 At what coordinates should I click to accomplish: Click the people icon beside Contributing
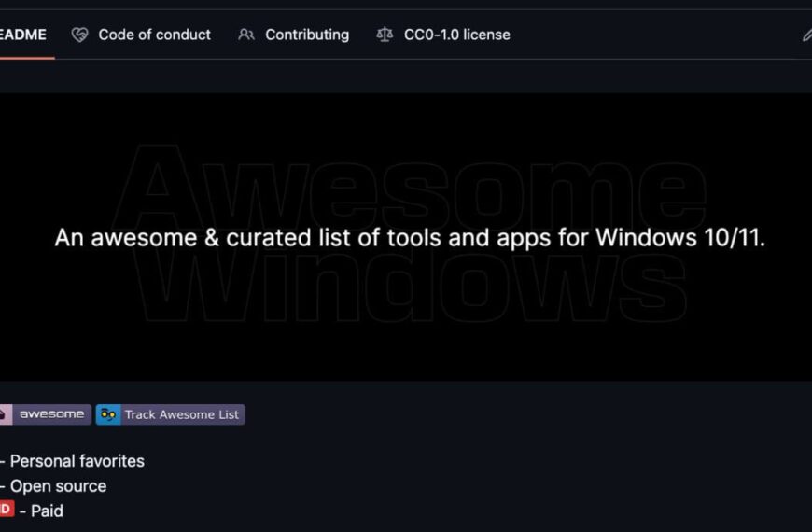click(246, 35)
